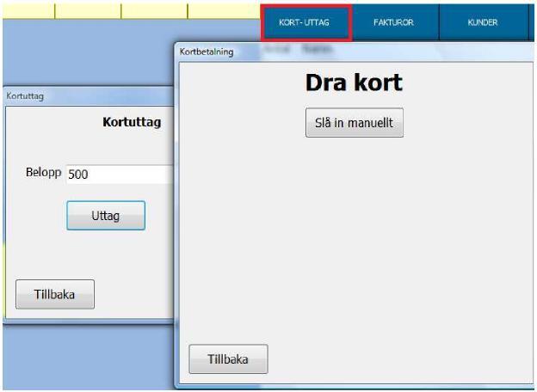Viewport: 537px width, 392px height.
Task: Click Tillbaka in the Kortbetalning window
Action: click(x=228, y=359)
